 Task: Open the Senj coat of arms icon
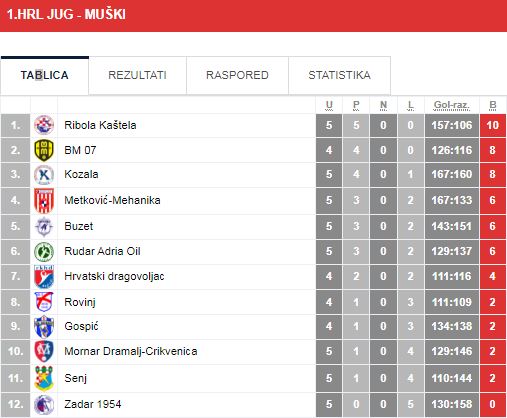click(44, 378)
